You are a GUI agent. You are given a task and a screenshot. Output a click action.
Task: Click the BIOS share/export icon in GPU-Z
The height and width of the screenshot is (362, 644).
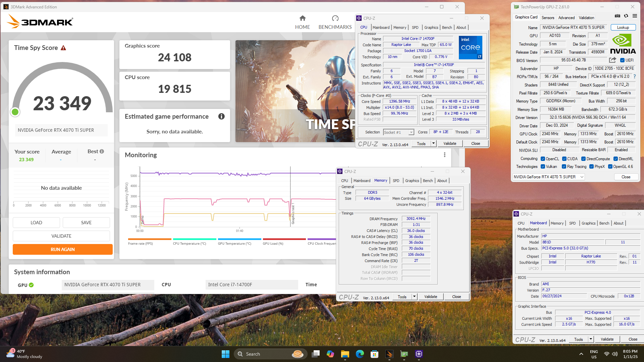tap(612, 60)
